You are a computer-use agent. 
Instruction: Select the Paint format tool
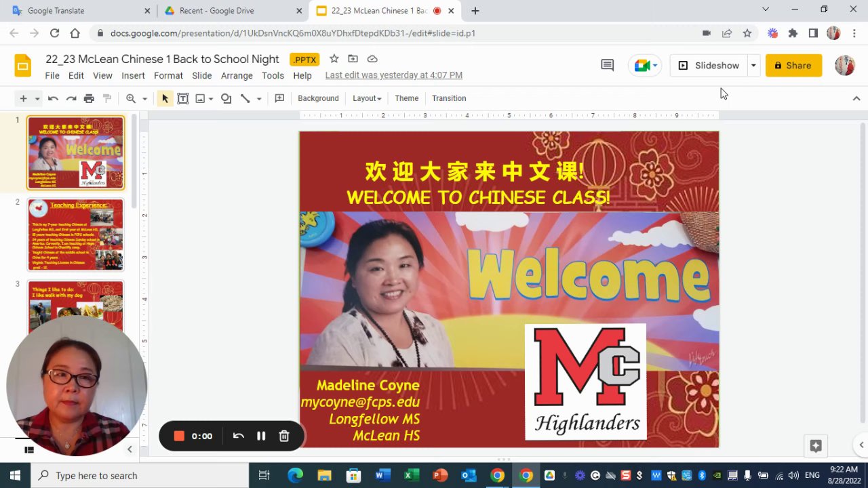point(106,98)
